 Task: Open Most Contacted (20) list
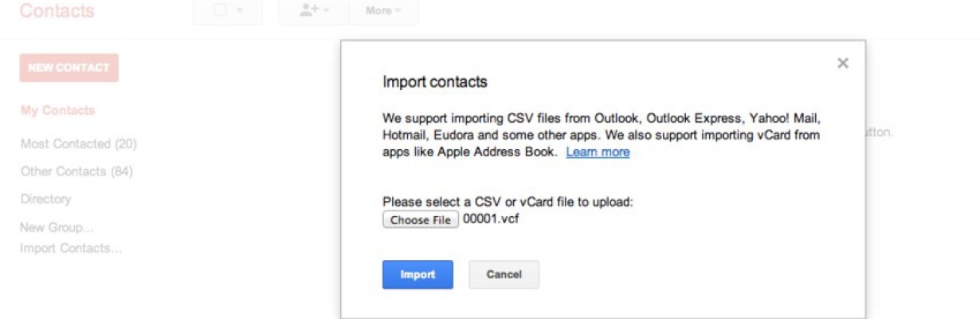(x=79, y=144)
